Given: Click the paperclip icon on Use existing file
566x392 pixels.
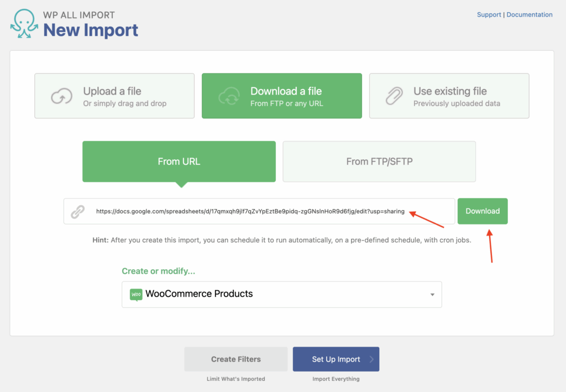Looking at the screenshot, I should tap(394, 95).
